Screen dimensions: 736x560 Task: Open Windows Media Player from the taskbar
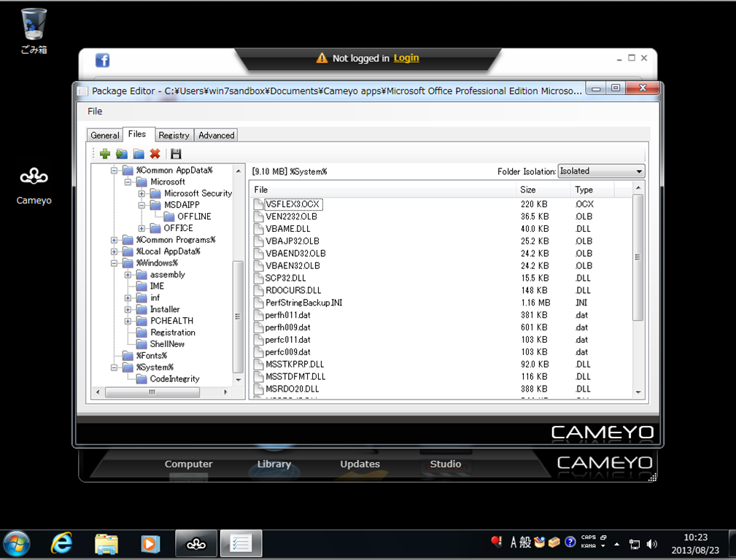150,544
